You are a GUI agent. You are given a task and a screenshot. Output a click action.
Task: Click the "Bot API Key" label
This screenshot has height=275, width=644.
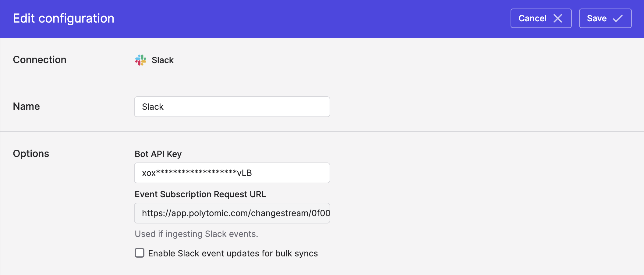(158, 154)
